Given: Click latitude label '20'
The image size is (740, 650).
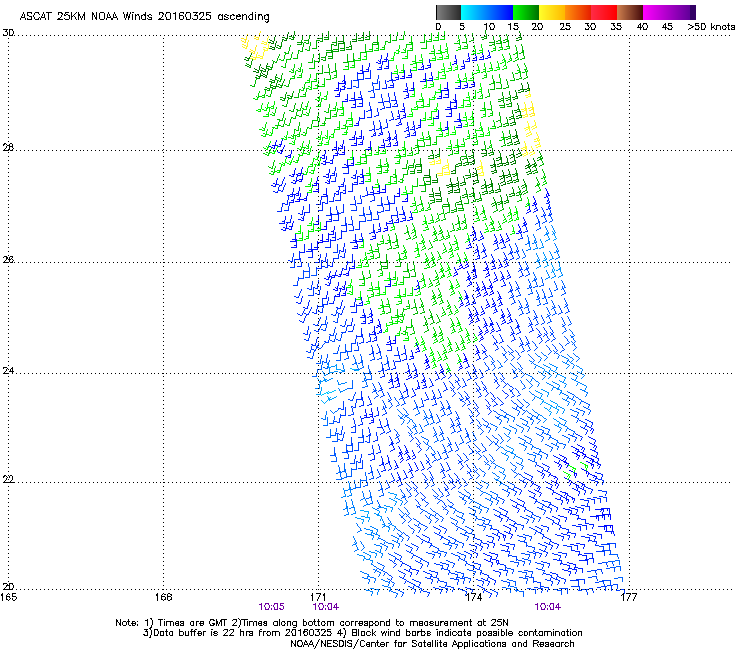Looking at the screenshot, I should coord(8,586).
